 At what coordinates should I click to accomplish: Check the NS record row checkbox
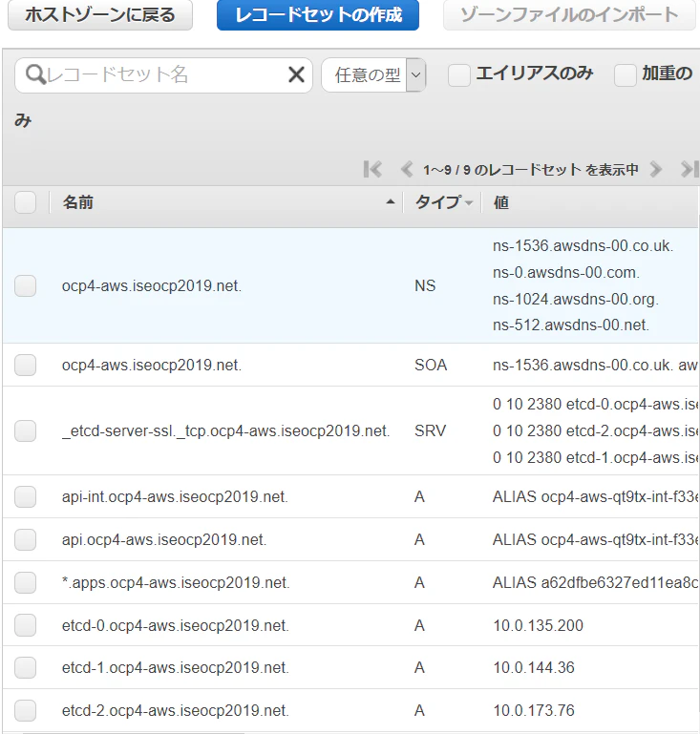click(25, 285)
